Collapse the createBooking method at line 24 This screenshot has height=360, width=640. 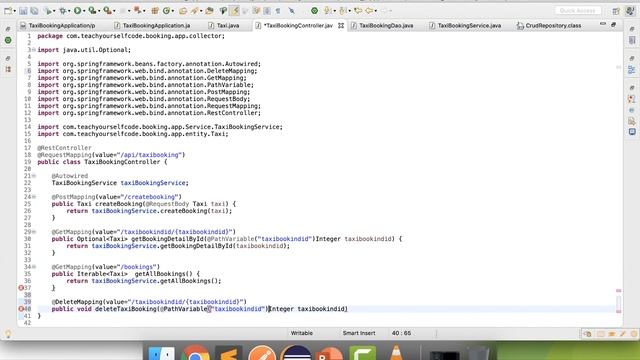(34, 197)
